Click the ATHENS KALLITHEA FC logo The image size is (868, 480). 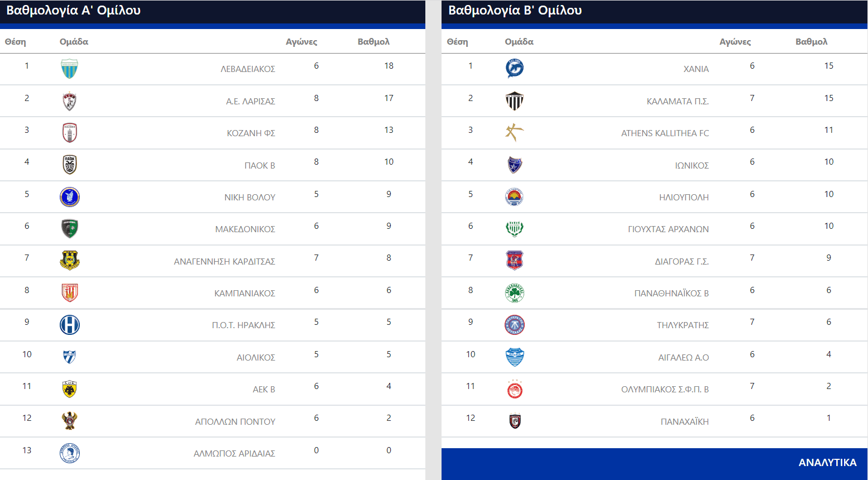[x=514, y=133]
